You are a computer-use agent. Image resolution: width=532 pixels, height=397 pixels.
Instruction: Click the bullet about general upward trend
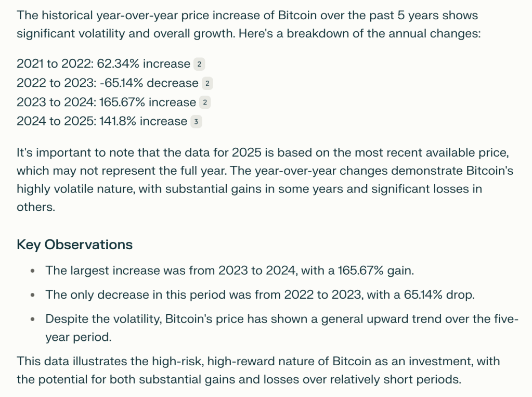[x=281, y=319]
